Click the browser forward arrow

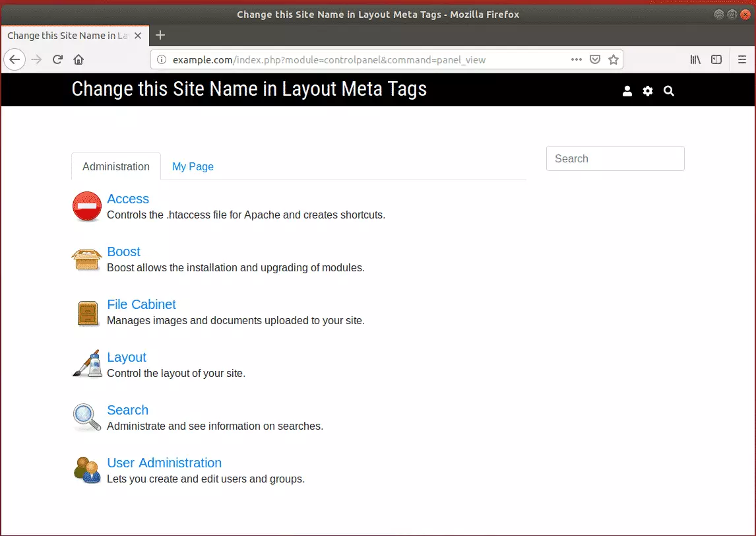click(36, 60)
